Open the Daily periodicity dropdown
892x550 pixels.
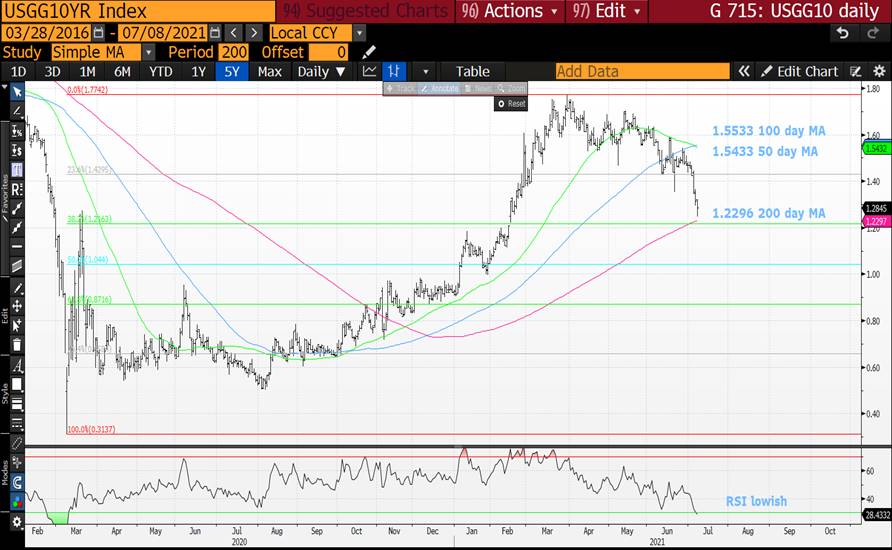(321, 72)
